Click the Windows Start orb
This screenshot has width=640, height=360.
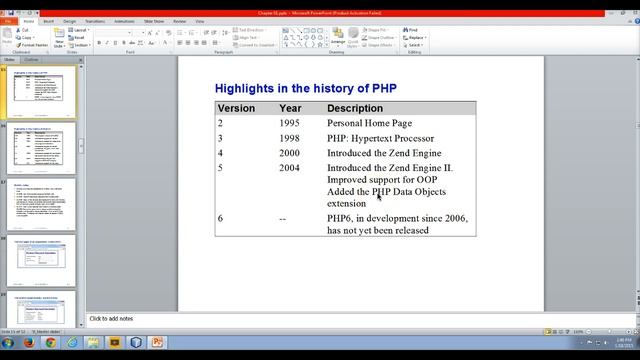click(8, 342)
